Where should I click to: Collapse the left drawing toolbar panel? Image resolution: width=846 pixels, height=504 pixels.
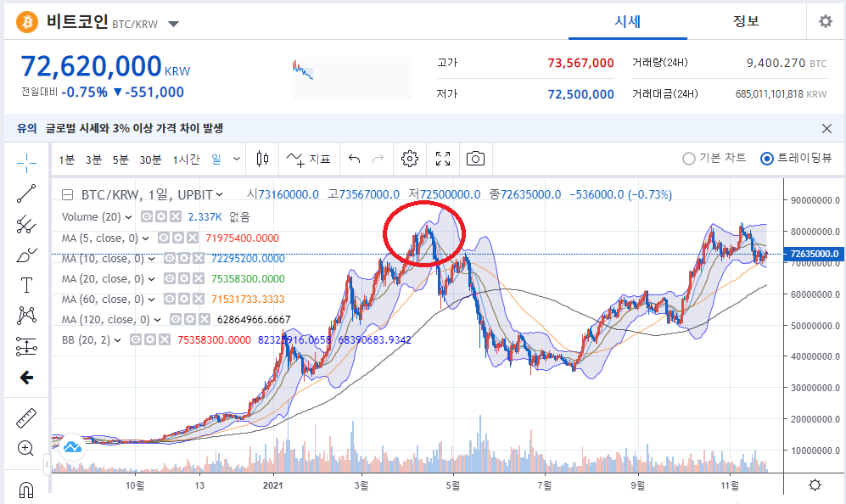pos(48,463)
